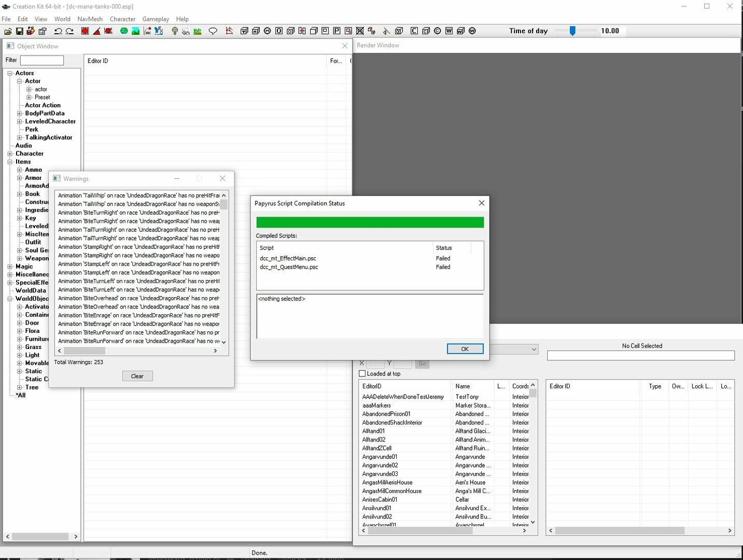
Task: Click the cube icon labeled M
Action: (256, 31)
